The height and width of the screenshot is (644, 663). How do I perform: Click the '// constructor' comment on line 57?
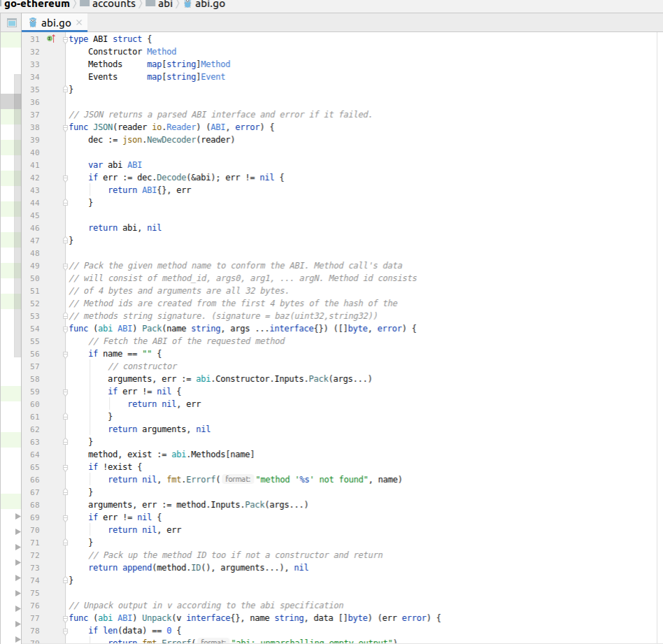click(142, 366)
